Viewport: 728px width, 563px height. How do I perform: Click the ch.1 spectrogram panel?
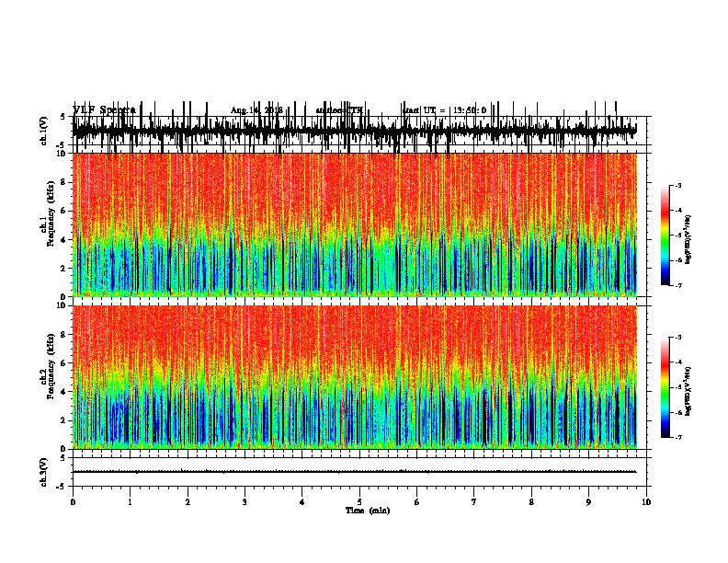point(355,224)
